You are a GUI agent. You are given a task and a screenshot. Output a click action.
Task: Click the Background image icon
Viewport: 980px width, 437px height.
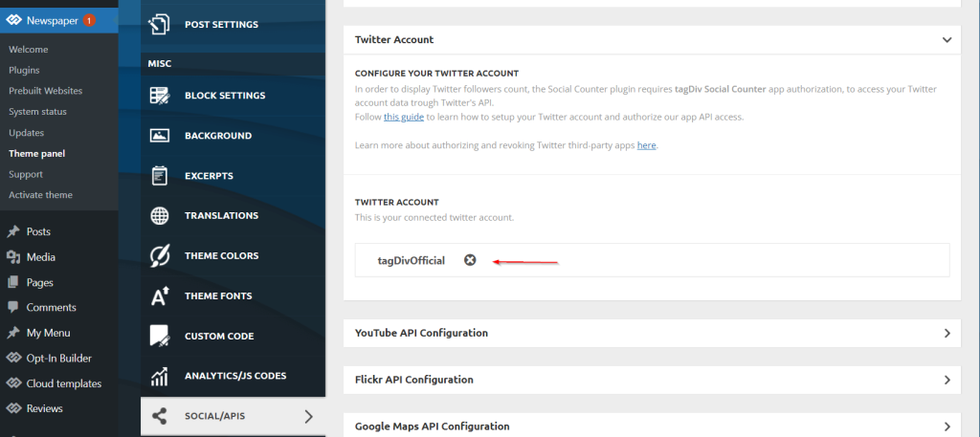coord(160,136)
